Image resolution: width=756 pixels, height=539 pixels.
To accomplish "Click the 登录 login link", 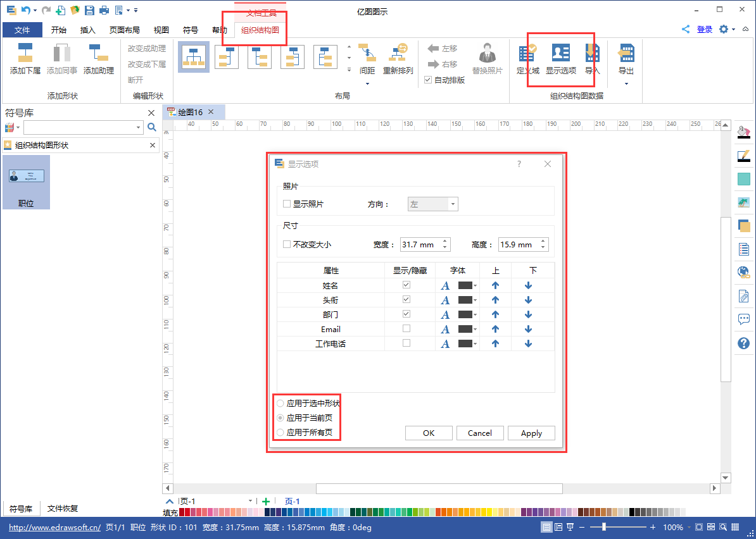I will click(x=705, y=29).
